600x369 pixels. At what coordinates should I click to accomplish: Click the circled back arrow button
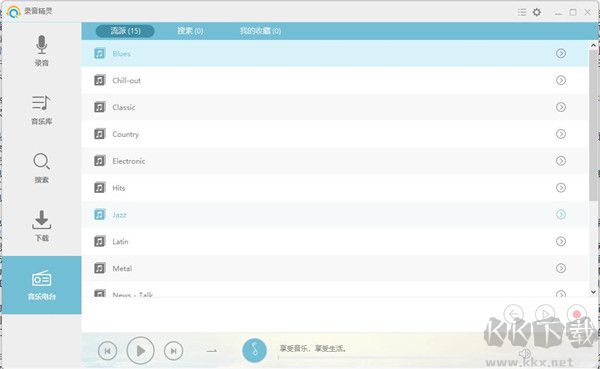pos(514,314)
